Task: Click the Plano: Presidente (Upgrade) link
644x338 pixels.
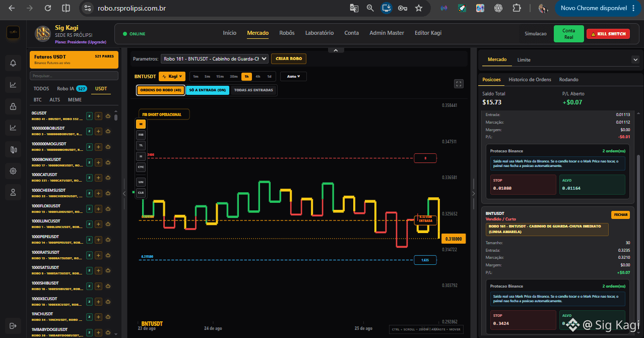Action: point(81,42)
